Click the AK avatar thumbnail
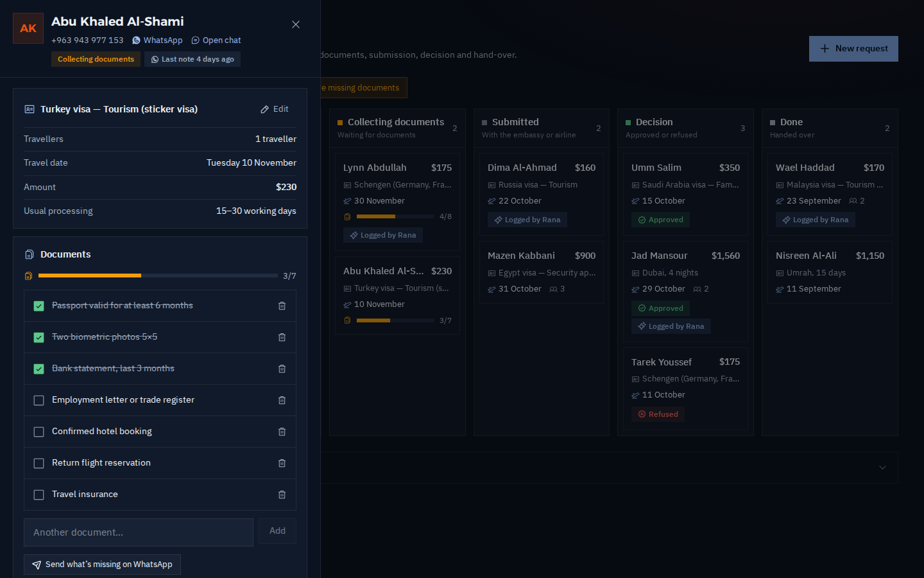The image size is (924, 578). point(28,28)
